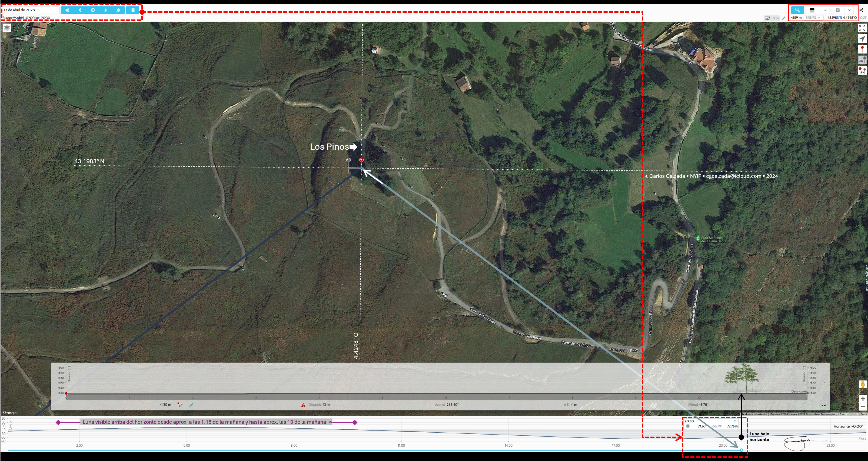The image size is (868, 461).
Task: Jump to current time clock button
Action: point(93,10)
